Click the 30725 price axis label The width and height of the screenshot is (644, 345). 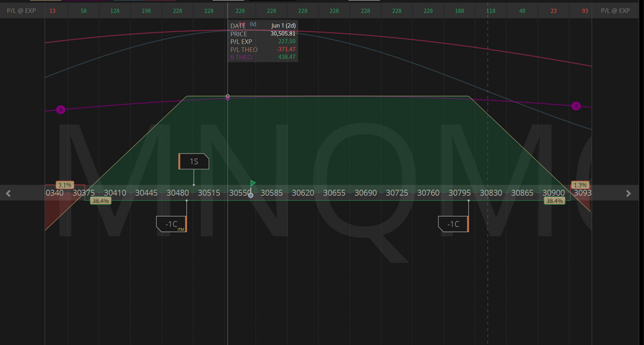click(x=397, y=193)
